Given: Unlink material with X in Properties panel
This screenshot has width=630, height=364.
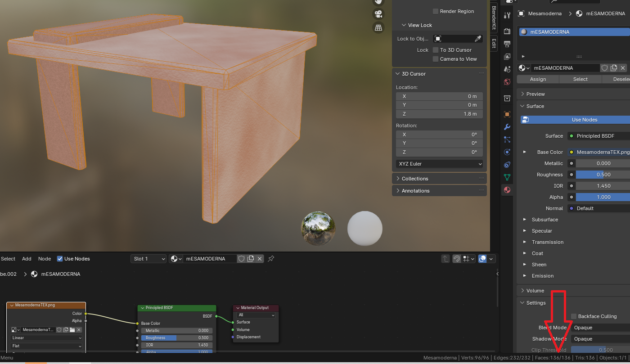Looking at the screenshot, I should coord(623,68).
